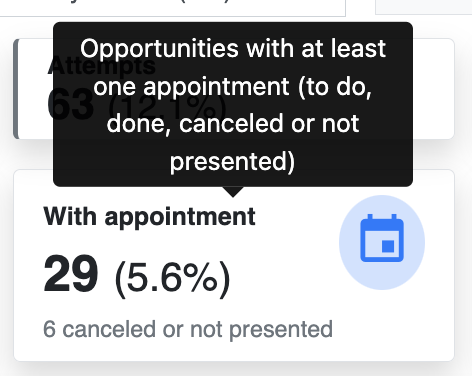
Task: Click the gray accent bar on Attempts card
Action: tap(16, 89)
